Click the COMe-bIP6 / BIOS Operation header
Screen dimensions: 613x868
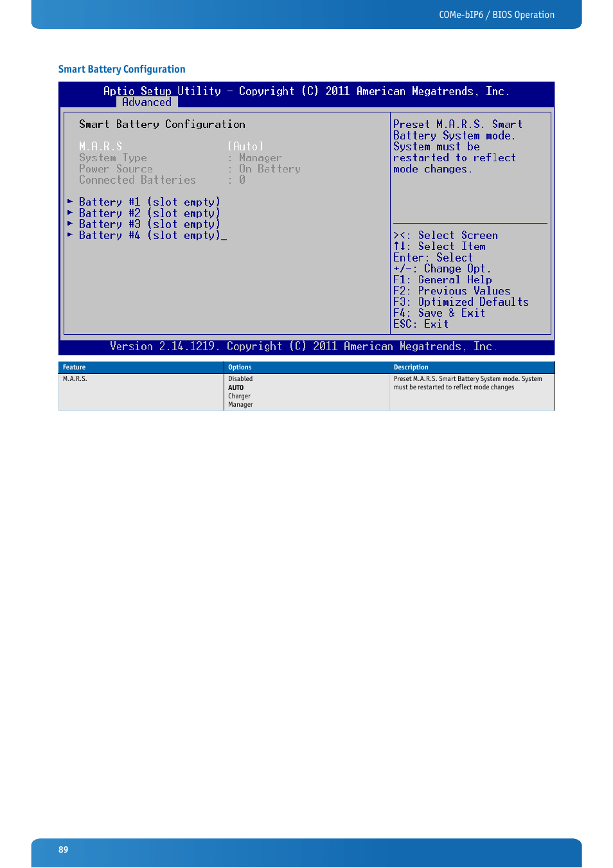497,15
